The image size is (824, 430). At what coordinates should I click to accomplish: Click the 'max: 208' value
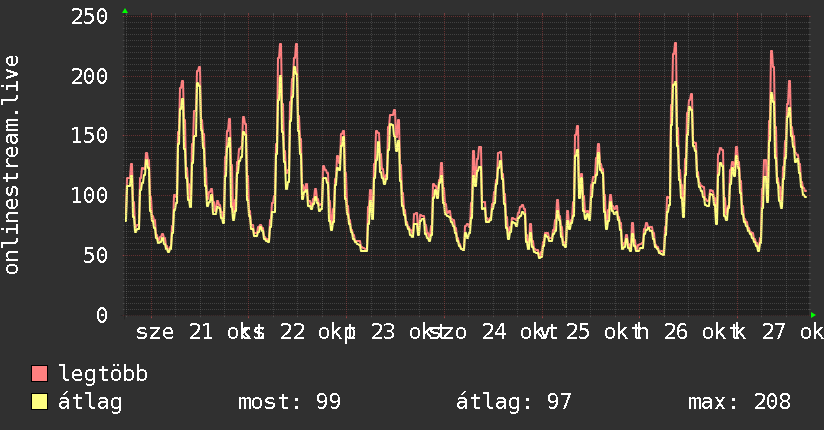pos(739,402)
